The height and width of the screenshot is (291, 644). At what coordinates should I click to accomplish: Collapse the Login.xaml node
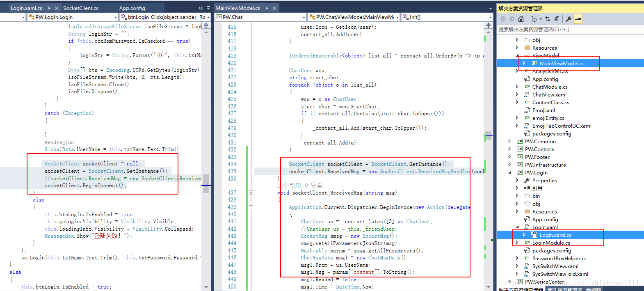pyautogui.click(x=517, y=227)
